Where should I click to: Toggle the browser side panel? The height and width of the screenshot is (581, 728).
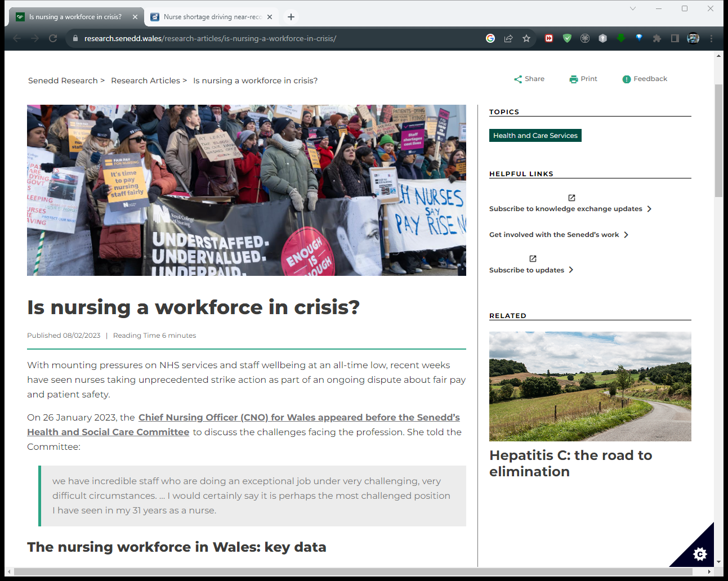click(x=675, y=38)
